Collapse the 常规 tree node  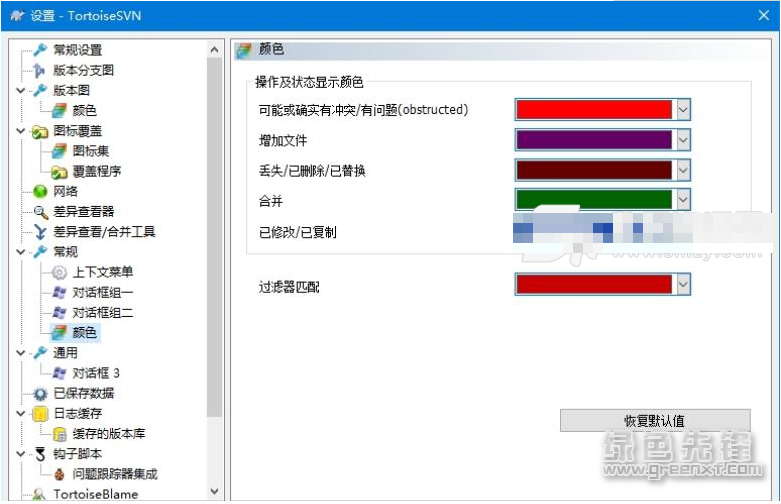coord(20,252)
